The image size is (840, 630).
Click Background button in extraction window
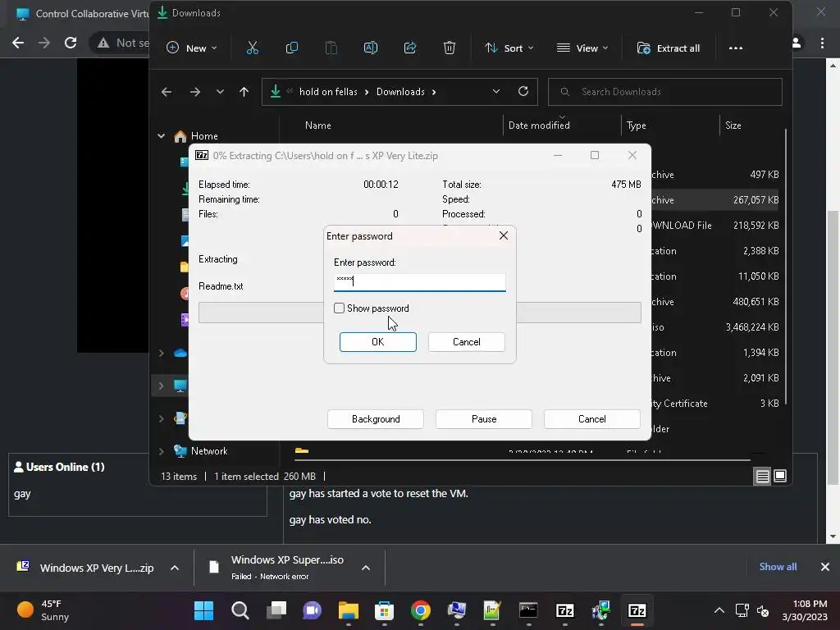[x=376, y=419]
